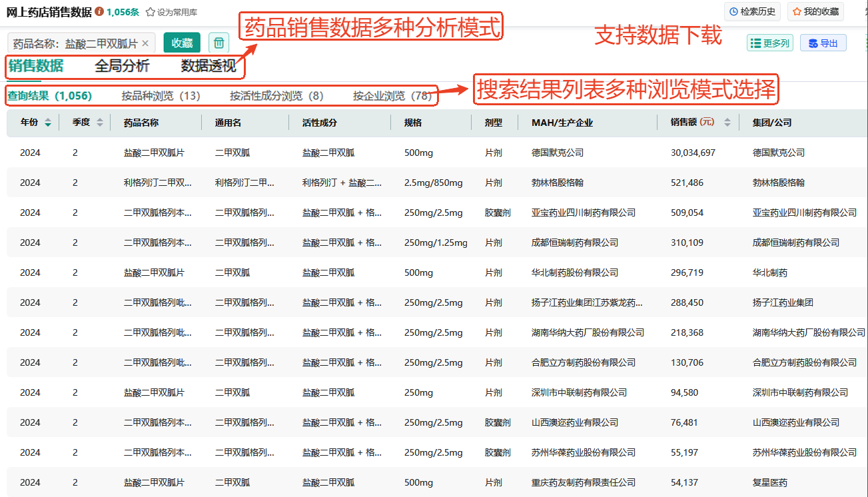
Task: Click the 更多列 more columns button
Action: pos(769,43)
